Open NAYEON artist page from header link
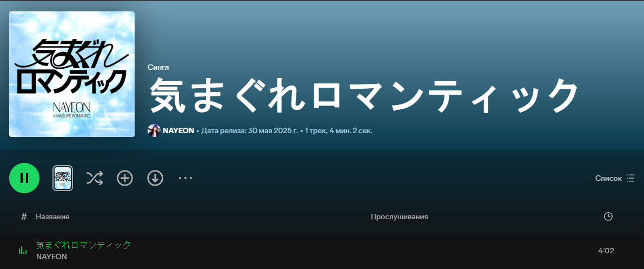The image size is (644, 269). [178, 130]
